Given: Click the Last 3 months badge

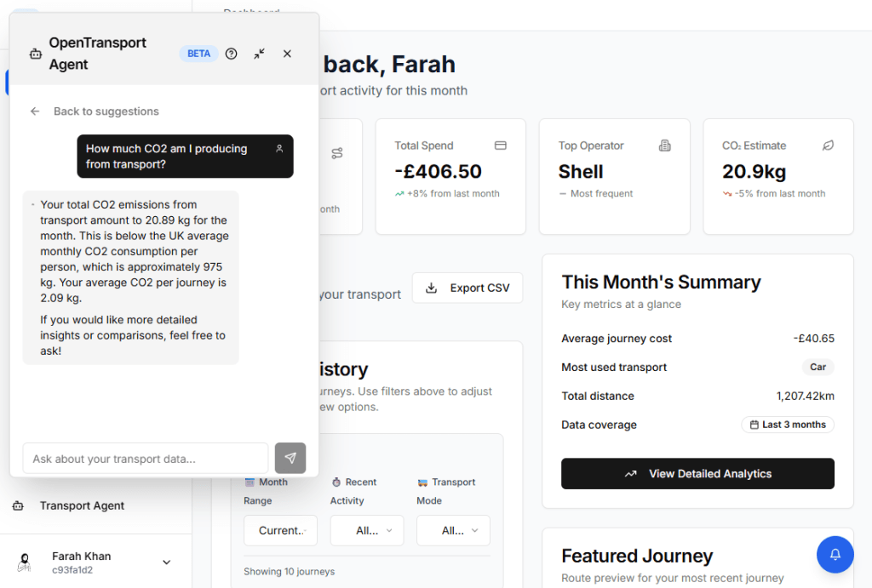Looking at the screenshot, I should point(787,425).
